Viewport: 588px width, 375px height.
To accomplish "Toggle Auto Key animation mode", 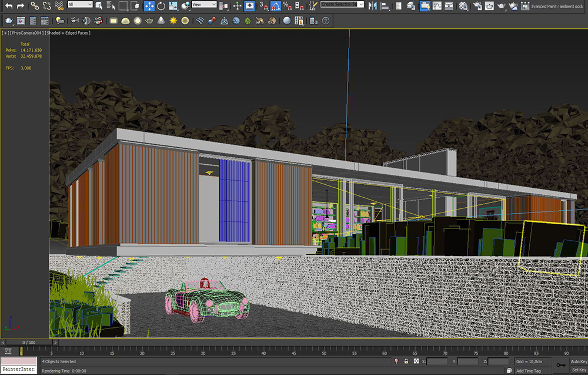I will 579,361.
